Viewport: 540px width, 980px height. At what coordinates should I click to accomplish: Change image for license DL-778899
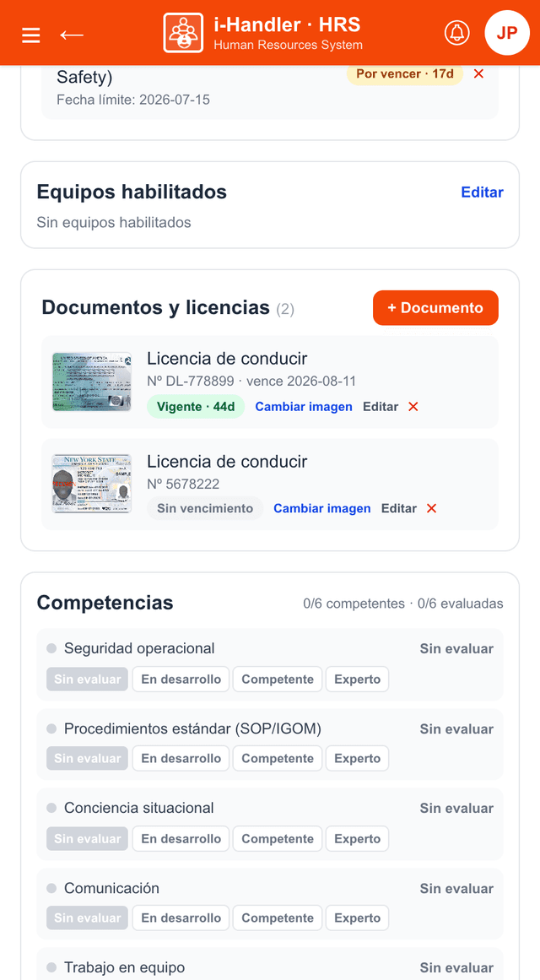click(304, 407)
